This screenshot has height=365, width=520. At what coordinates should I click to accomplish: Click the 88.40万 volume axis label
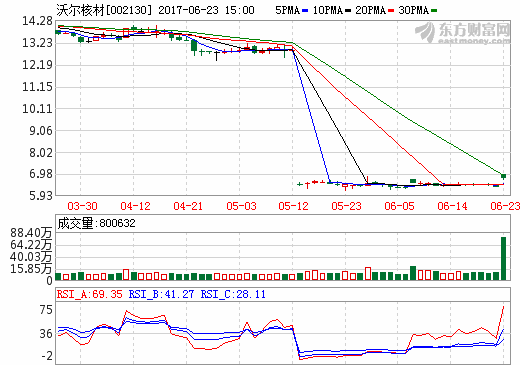[x=31, y=232]
